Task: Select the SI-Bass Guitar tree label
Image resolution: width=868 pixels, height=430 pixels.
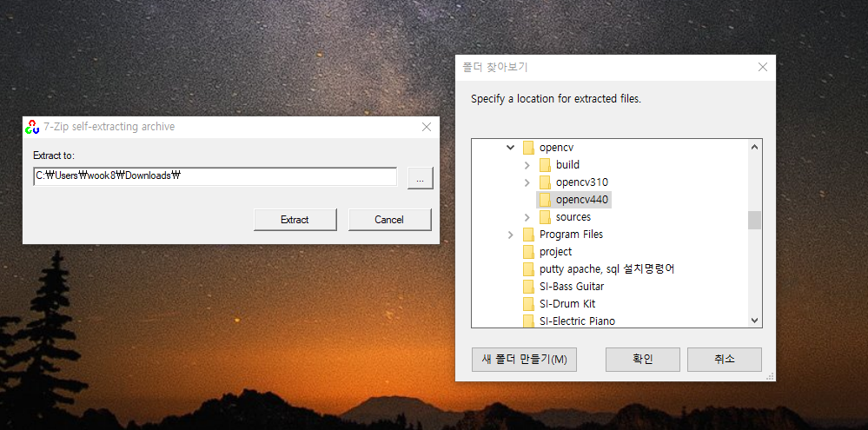Action: (572, 286)
